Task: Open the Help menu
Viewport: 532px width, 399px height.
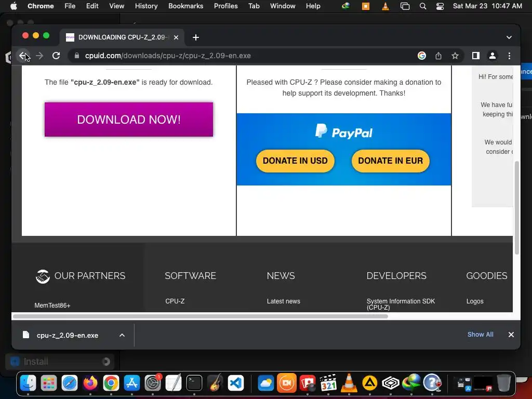Action: point(313,6)
